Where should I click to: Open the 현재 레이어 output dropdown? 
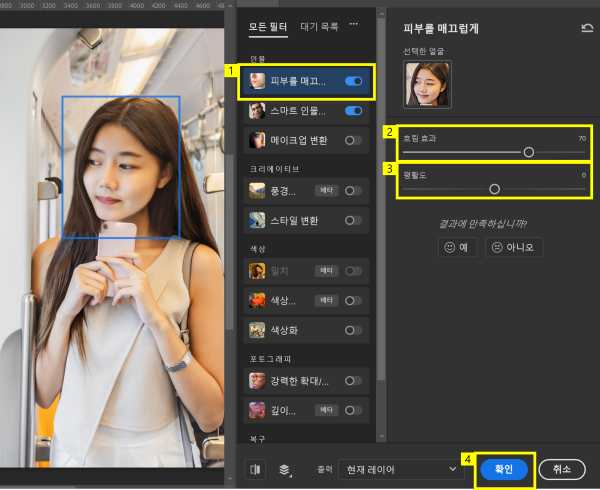click(x=401, y=469)
